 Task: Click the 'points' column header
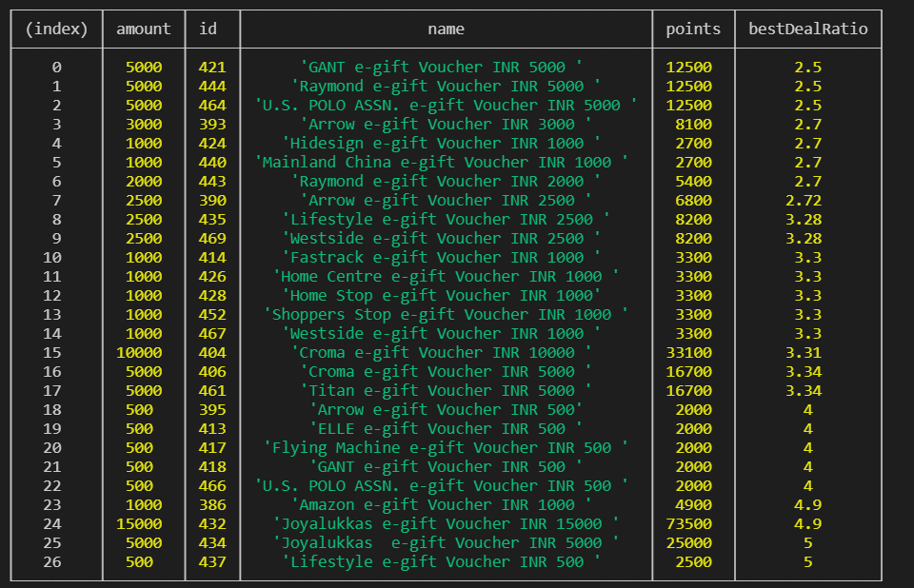[693, 29]
